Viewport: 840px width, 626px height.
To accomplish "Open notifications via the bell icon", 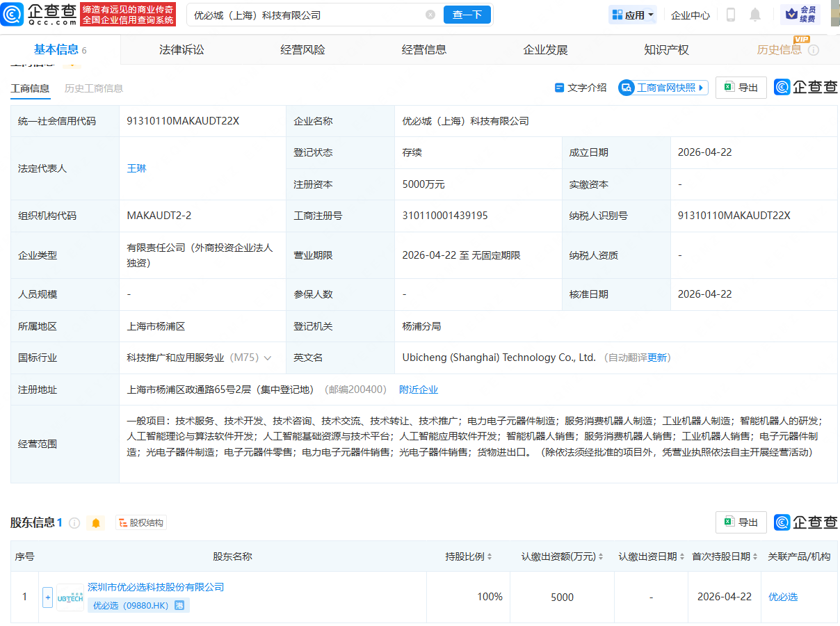I will point(754,15).
